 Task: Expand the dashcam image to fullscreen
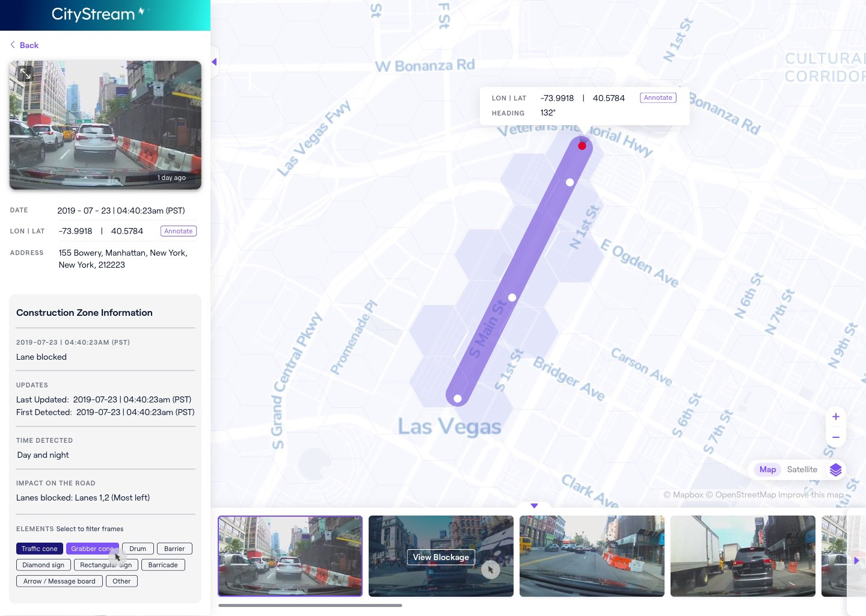pyautogui.click(x=25, y=73)
